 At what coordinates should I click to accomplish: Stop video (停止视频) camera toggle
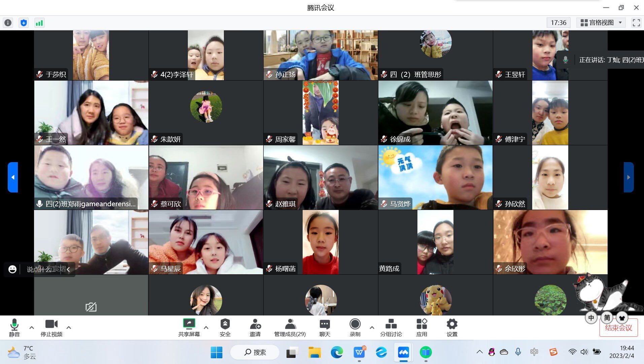[x=52, y=328]
